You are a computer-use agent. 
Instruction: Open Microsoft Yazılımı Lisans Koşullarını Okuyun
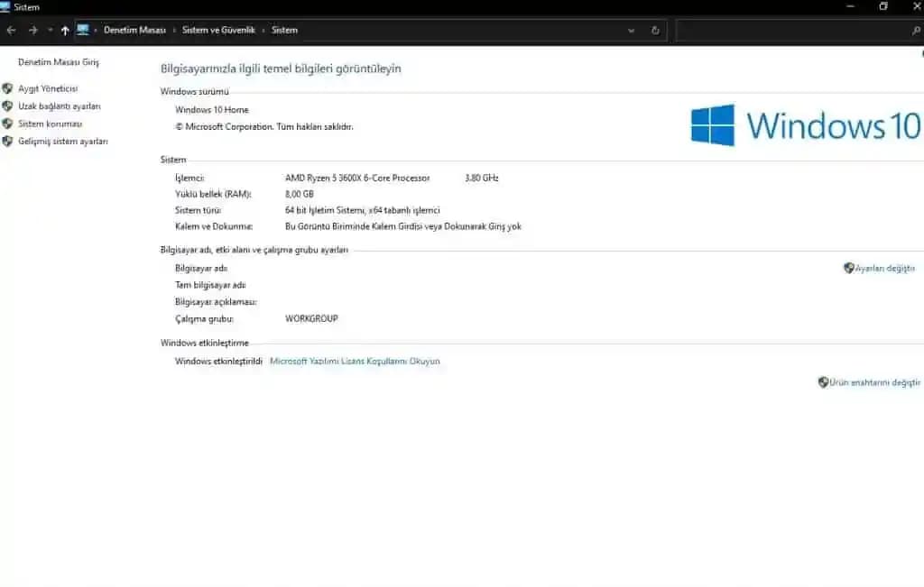[354, 360]
